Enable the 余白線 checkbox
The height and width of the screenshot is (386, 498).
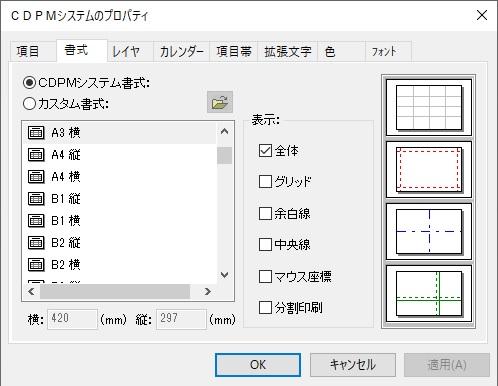click(x=265, y=213)
